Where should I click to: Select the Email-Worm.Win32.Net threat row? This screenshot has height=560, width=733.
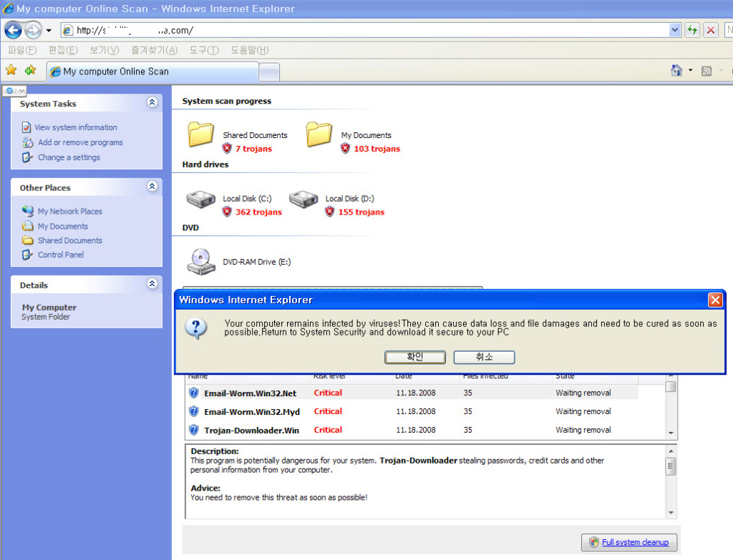pos(412,393)
